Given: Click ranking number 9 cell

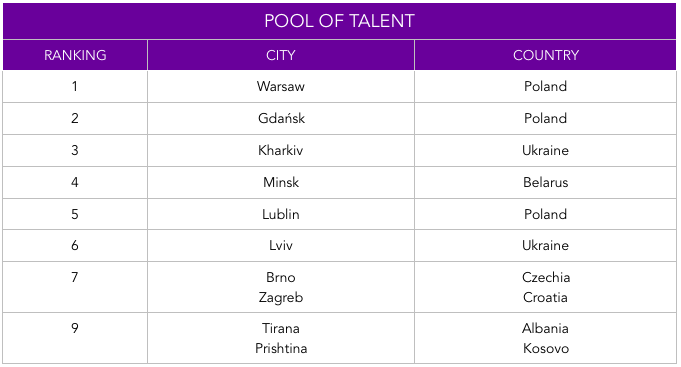Looking at the screenshot, I should point(75,338).
